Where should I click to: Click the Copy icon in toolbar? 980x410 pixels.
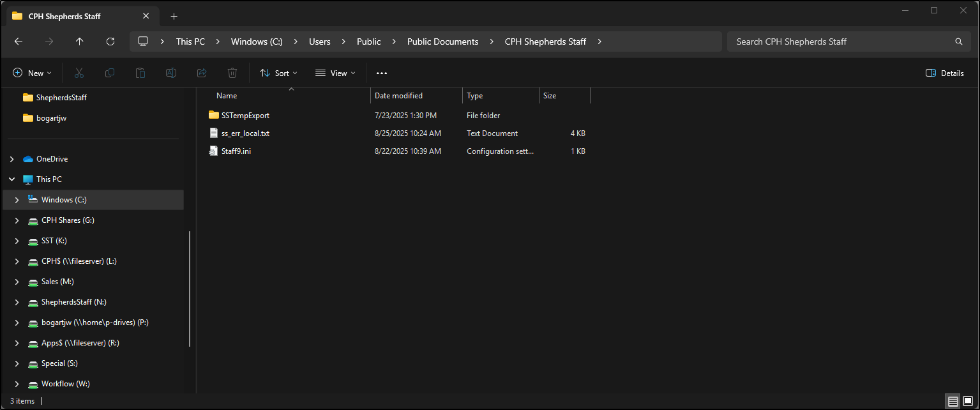(110, 73)
